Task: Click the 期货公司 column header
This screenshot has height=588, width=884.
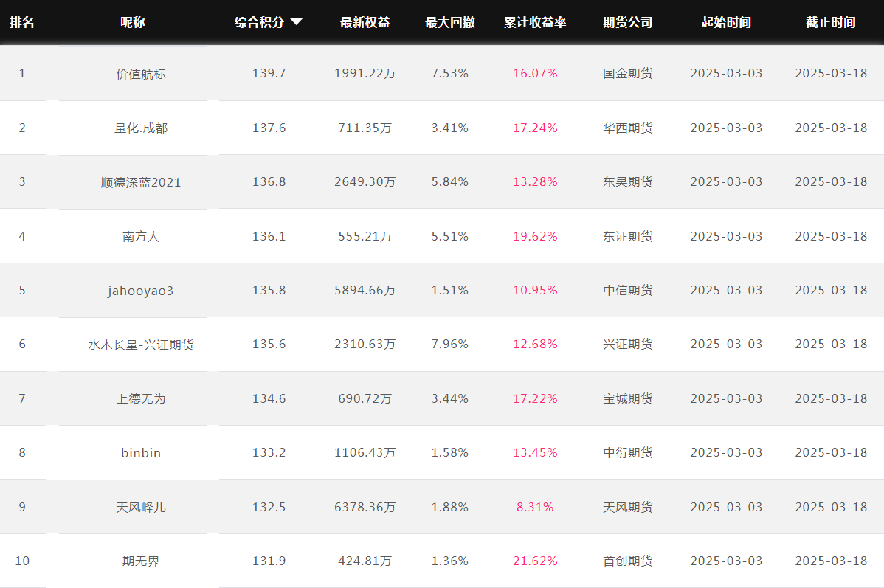Action: [627, 23]
